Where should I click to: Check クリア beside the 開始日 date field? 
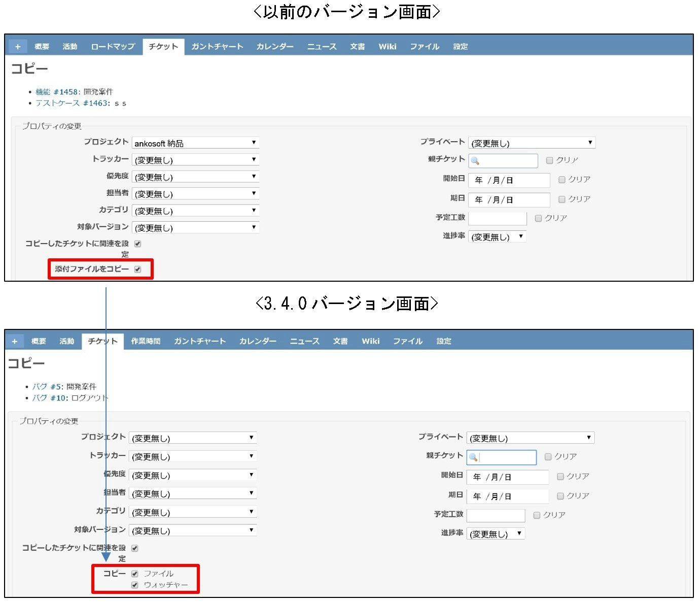coord(562,179)
